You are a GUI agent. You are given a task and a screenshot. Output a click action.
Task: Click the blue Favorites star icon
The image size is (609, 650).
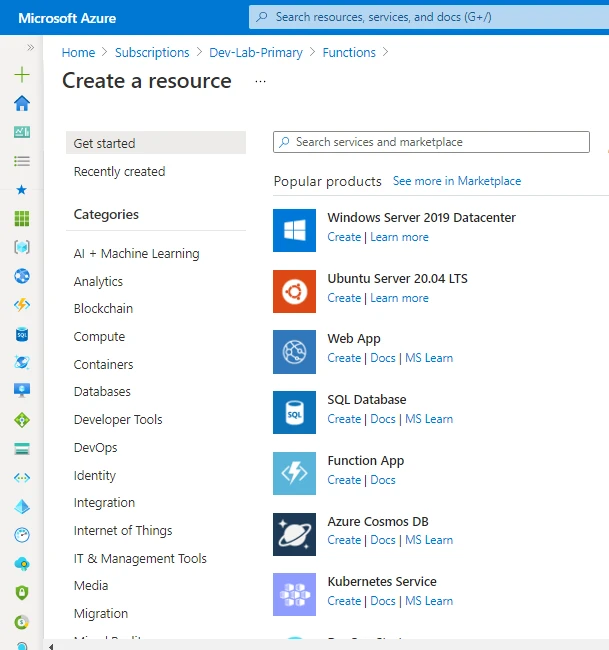pos(22,190)
